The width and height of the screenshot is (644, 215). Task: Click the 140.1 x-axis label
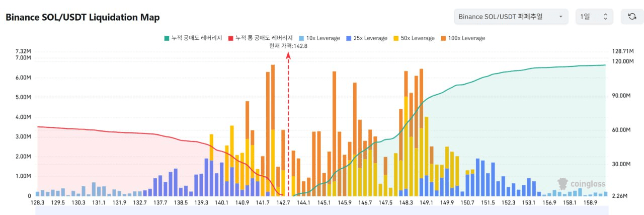[x=221, y=202]
